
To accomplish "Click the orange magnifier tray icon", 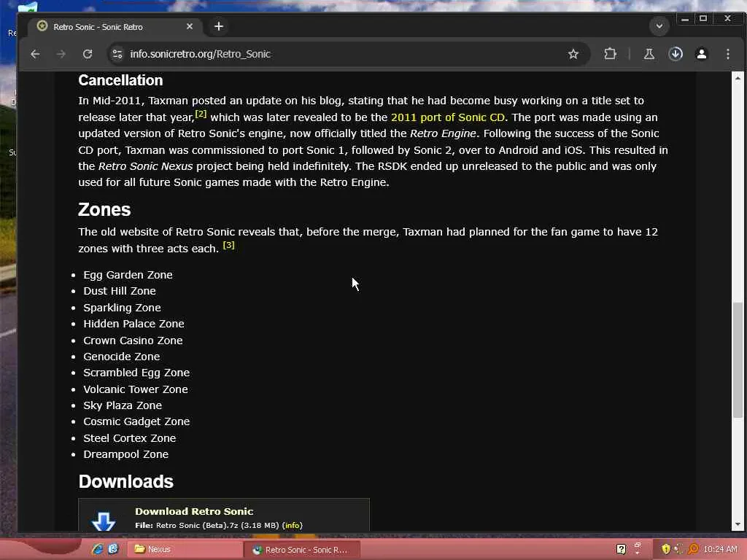I will 693,550.
